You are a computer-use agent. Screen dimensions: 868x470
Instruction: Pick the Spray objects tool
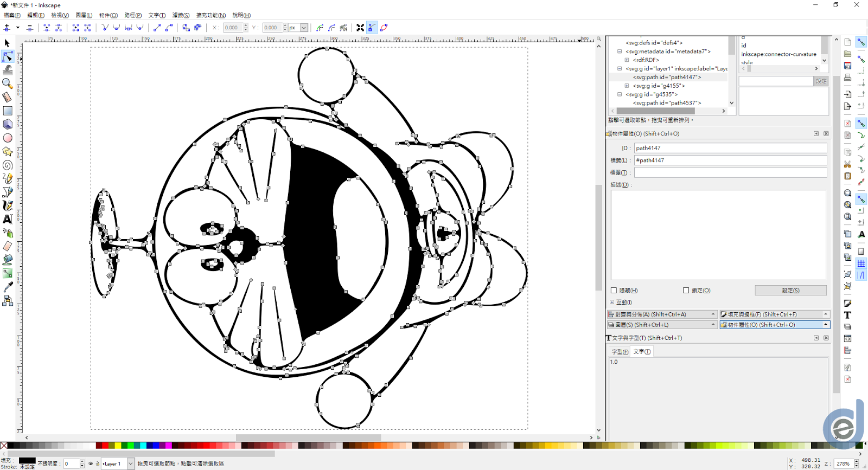[x=8, y=233]
